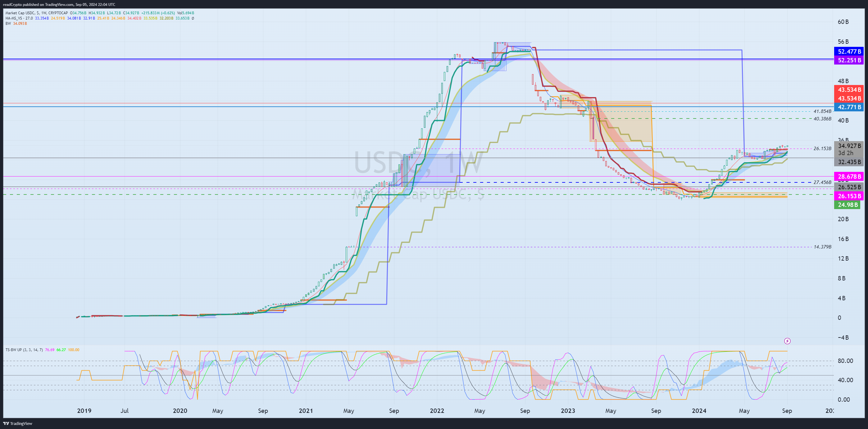The height and width of the screenshot is (429, 868).
Task: Click the 76.69 oscillator value in legend
Action: point(49,350)
